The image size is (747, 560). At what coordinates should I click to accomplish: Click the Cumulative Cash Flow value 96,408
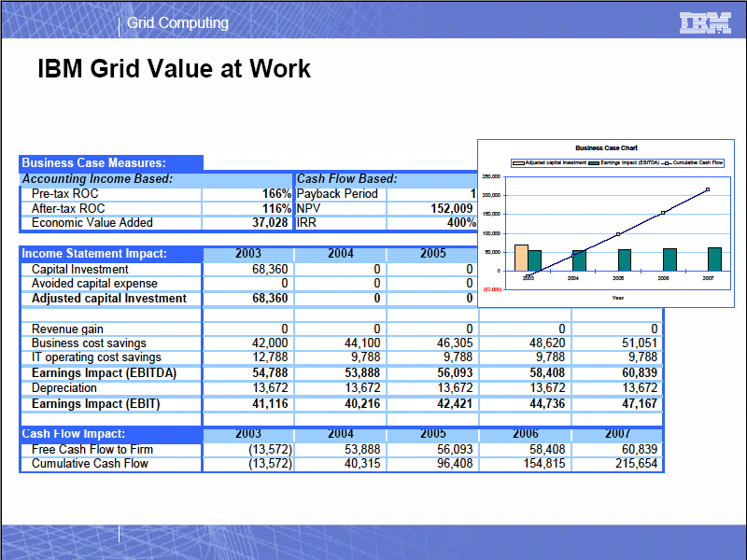(455, 464)
